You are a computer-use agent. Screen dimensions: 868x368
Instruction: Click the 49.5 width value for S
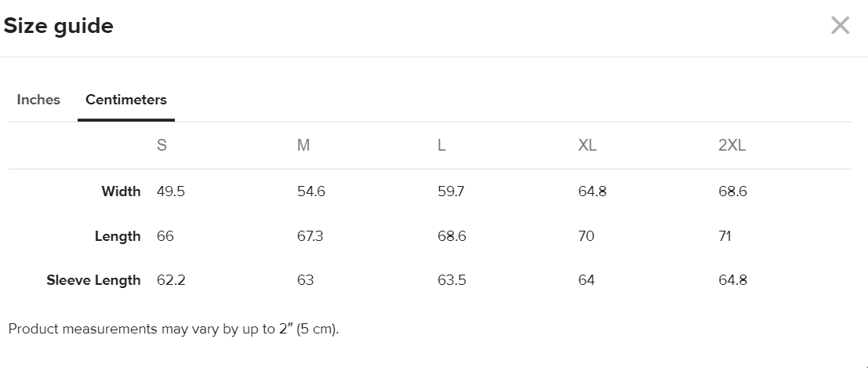tap(171, 191)
